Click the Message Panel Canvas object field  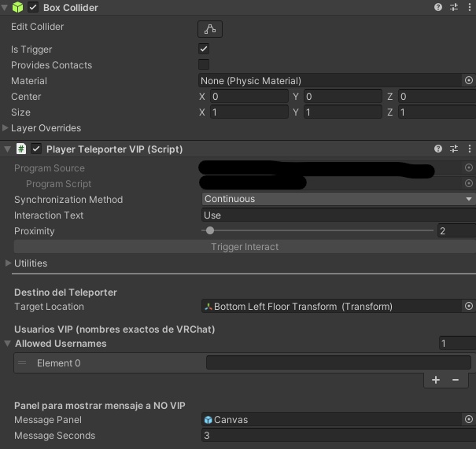click(x=332, y=420)
